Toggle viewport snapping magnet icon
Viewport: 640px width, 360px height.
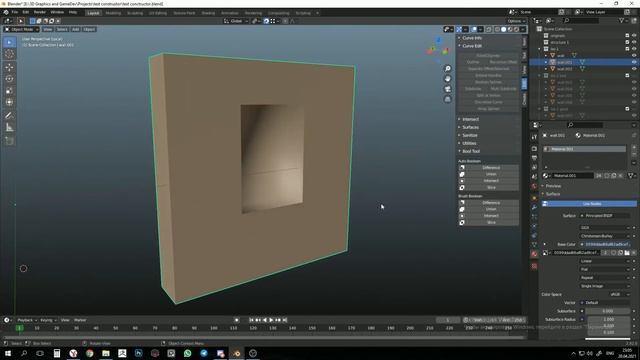266,21
